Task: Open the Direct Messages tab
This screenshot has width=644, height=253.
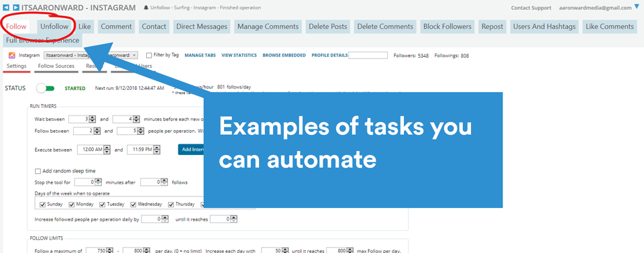Action: (x=202, y=26)
